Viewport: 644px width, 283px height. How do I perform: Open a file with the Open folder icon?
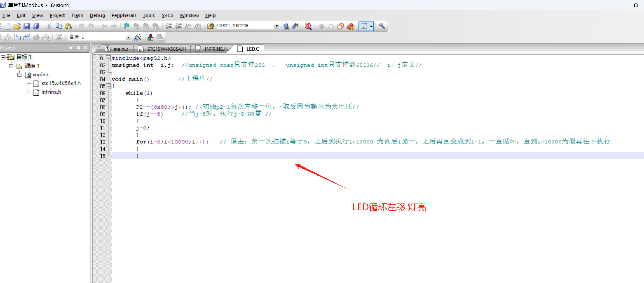[x=17, y=26]
